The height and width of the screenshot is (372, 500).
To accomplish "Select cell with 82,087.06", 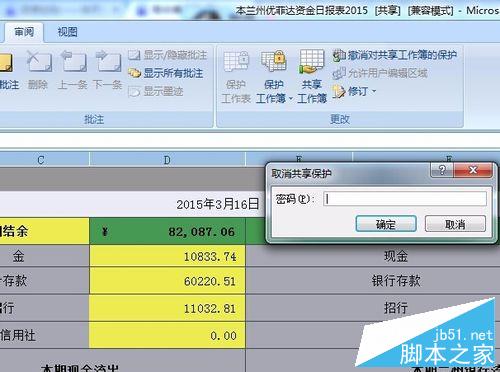I will [x=167, y=231].
